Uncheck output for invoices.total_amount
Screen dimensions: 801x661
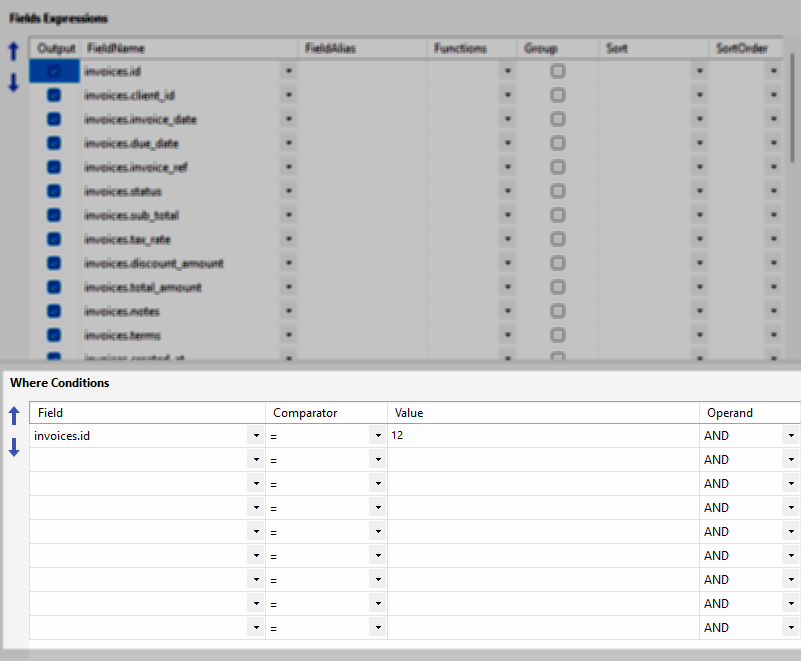pos(54,287)
